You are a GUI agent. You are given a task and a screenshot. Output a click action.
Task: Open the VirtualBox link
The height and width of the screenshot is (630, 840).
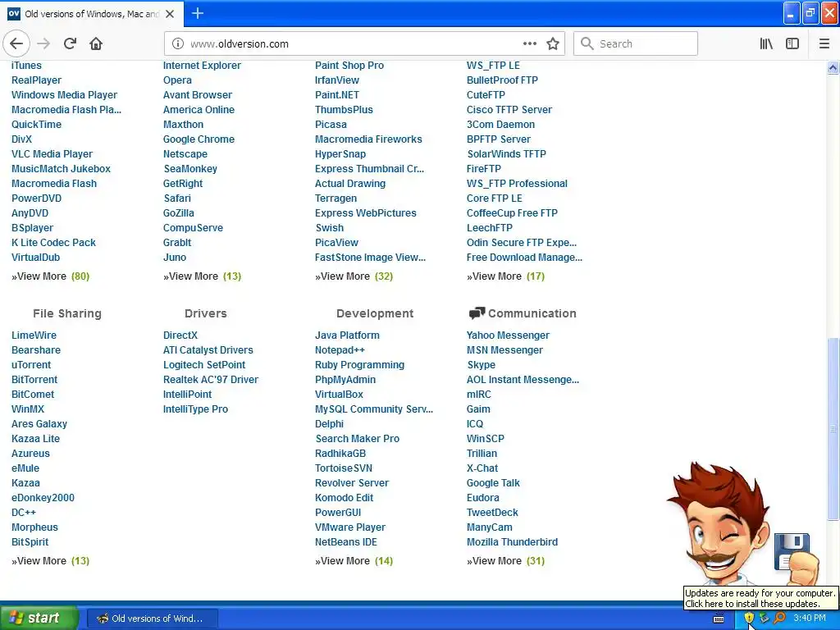pyautogui.click(x=339, y=395)
